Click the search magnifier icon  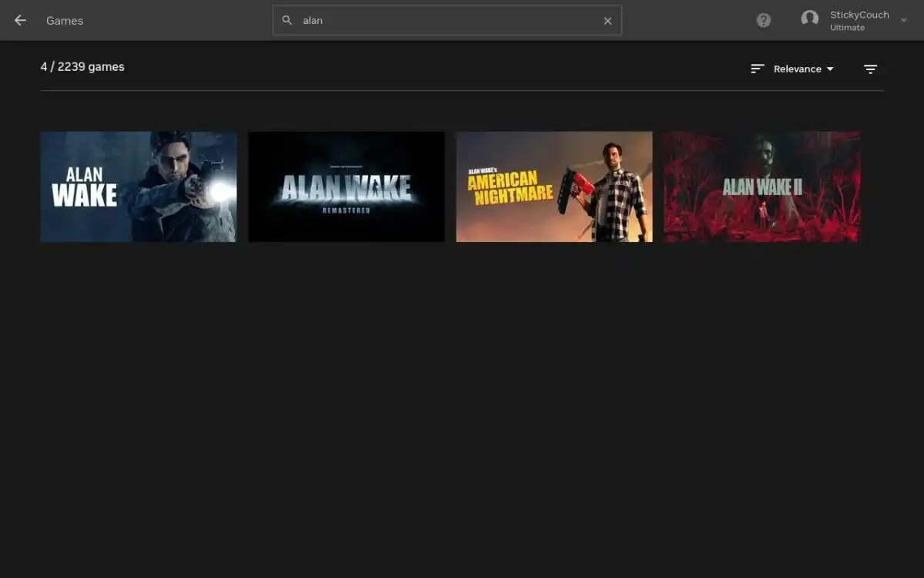click(287, 21)
